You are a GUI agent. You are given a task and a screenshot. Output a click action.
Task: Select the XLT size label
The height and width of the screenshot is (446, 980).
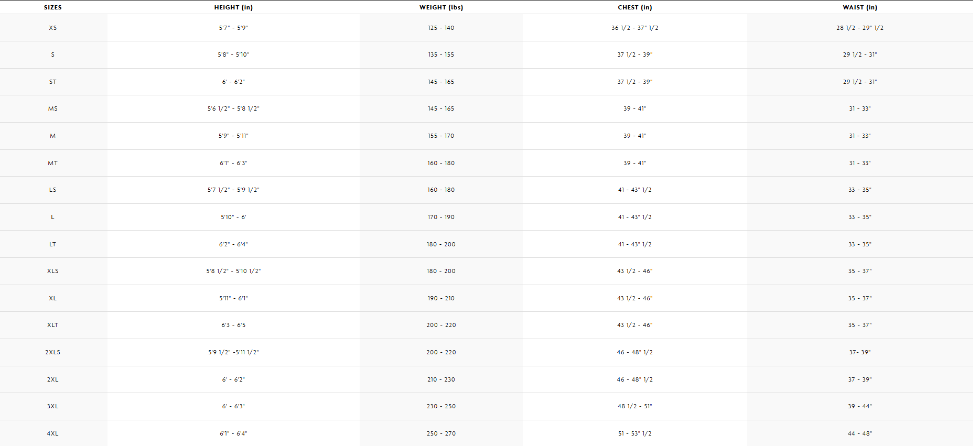(x=52, y=325)
